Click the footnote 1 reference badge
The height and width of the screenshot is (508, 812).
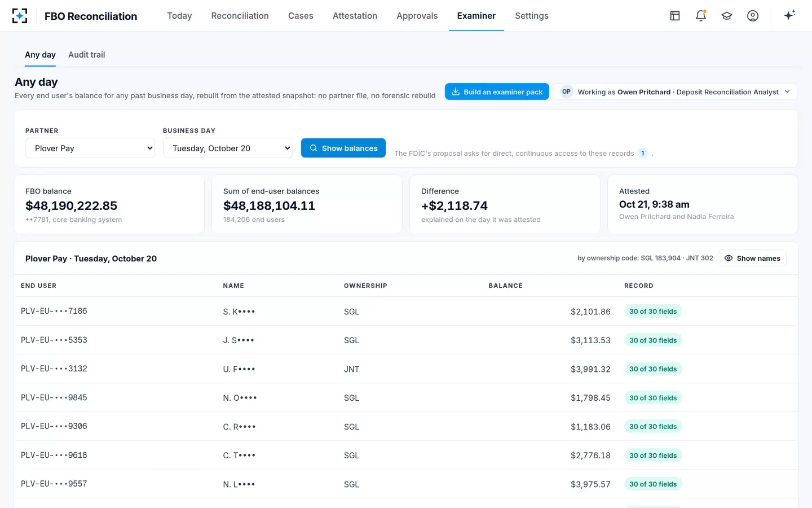coord(643,153)
